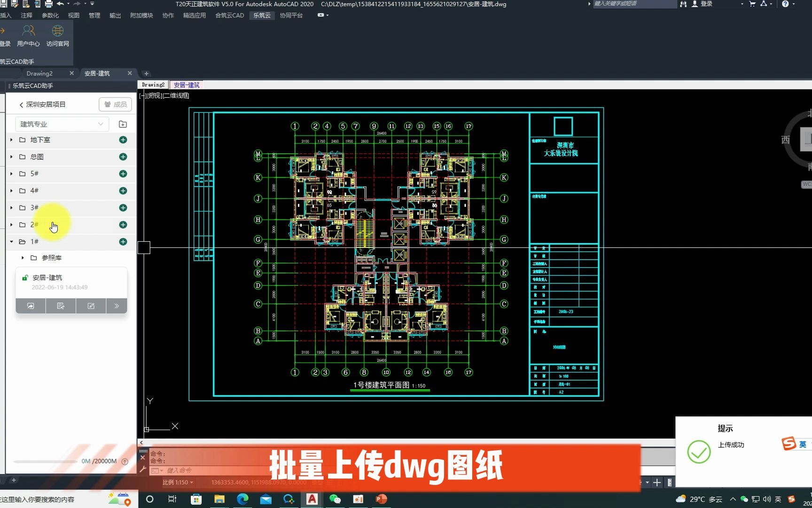Expand the 参照库 folder
812x508 pixels.
pyautogui.click(x=22, y=258)
